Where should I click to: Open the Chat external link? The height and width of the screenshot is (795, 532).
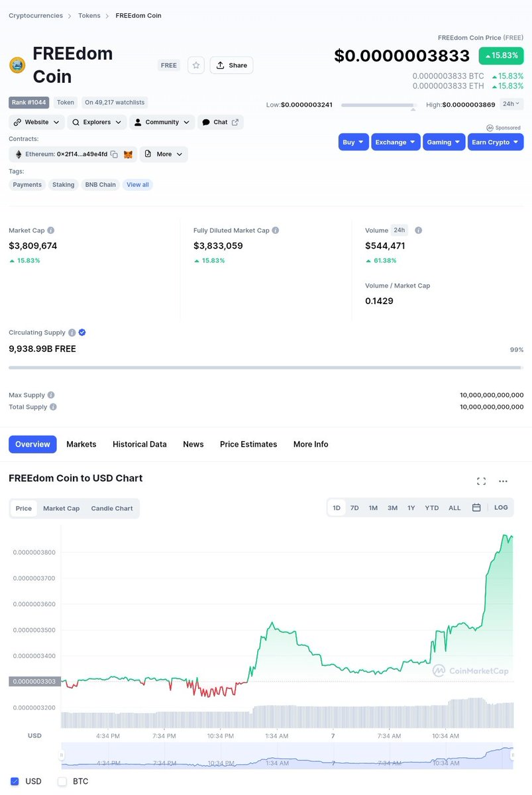(221, 122)
